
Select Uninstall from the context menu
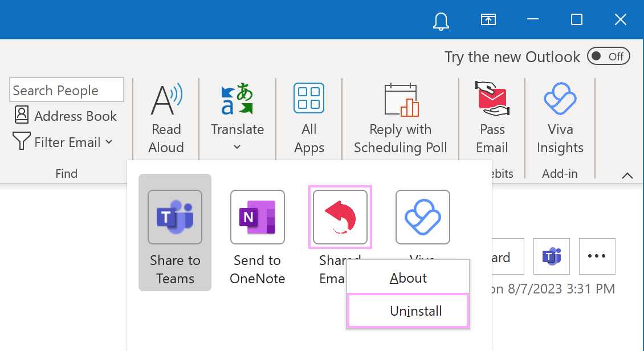click(x=408, y=311)
